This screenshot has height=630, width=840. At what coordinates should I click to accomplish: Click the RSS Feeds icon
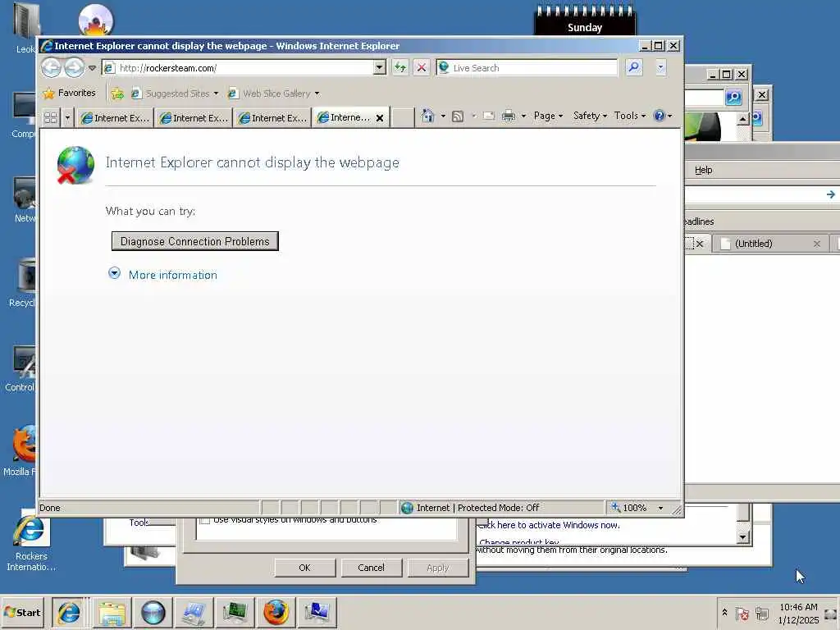[458, 116]
